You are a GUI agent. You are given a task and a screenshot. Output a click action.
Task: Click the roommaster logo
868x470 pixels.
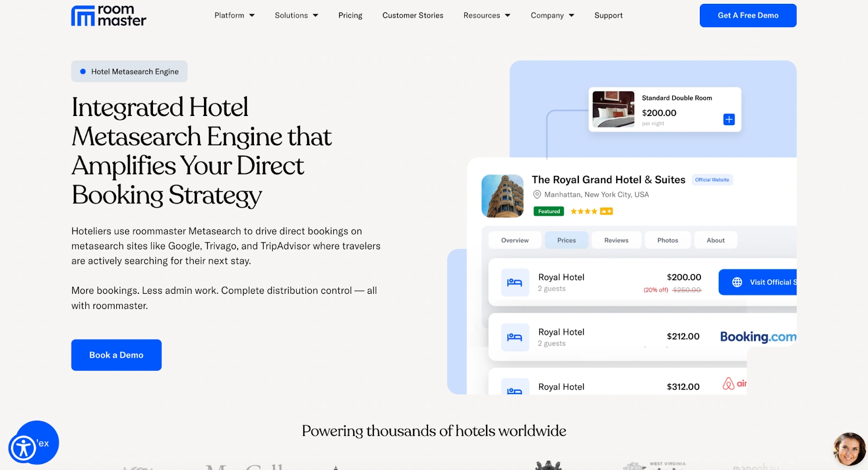[x=108, y=16]
